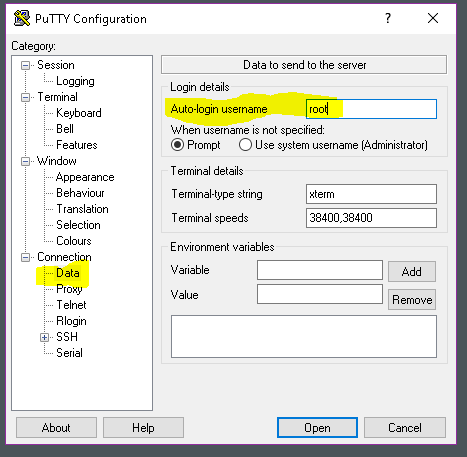The width and height of the screenshot is (467, 457).
Task: Click the 'Terminal-type string' label
Action: tap(217, 194)
